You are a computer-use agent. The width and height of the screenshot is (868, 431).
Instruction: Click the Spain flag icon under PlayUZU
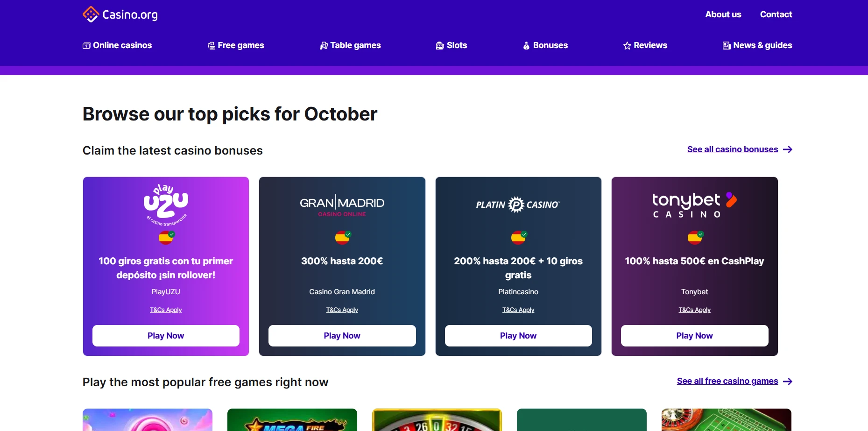tap(166, 238)
